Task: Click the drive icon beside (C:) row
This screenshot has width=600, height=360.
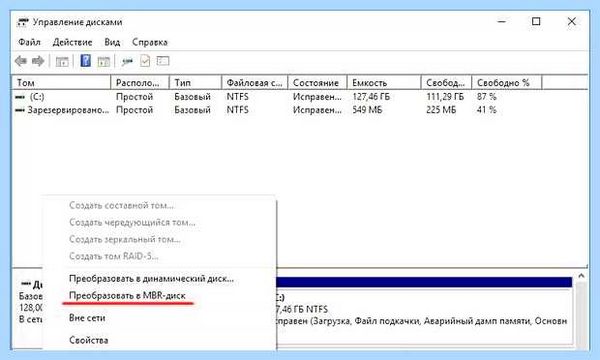Action: [20, 97]
